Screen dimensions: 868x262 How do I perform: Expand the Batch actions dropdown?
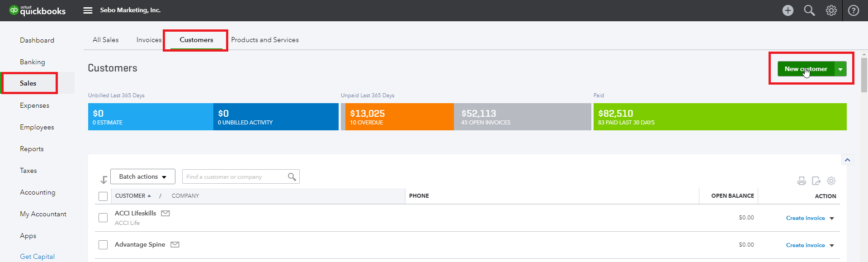[143, 176]
